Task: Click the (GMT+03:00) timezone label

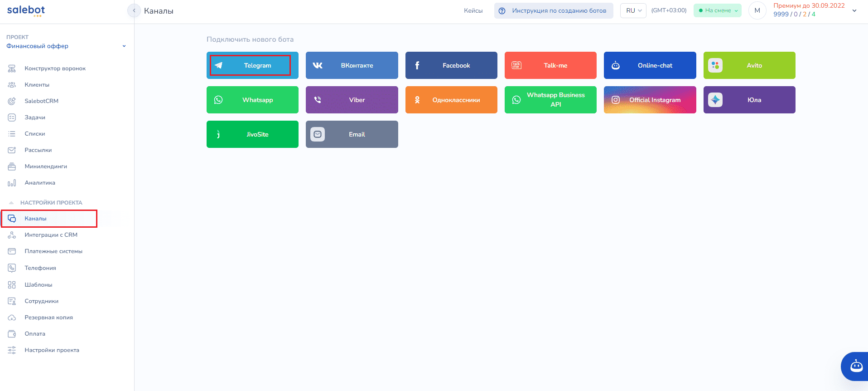Action: (669, 10)
